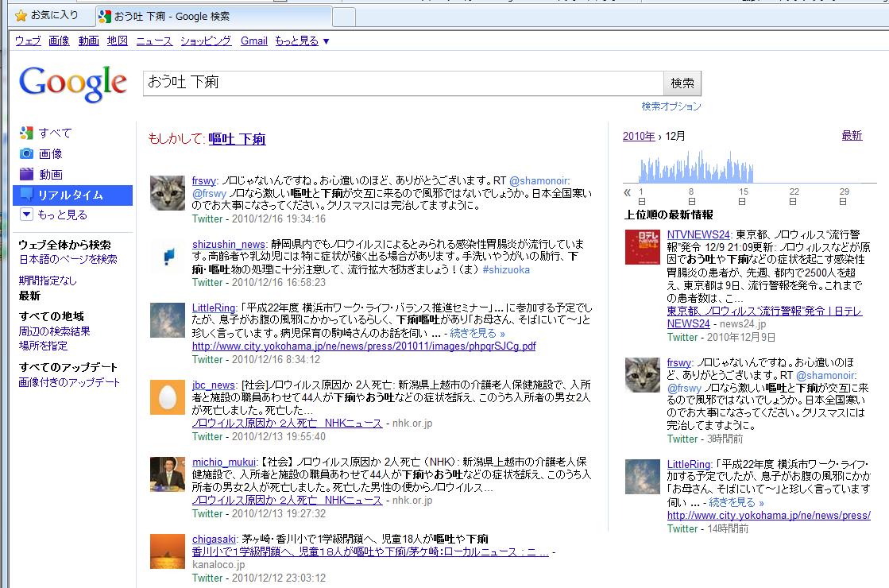The width and height of the screenshot is (889, 588).
Task: Click the camera icon for 画像 search
Action: pos(27,153)
